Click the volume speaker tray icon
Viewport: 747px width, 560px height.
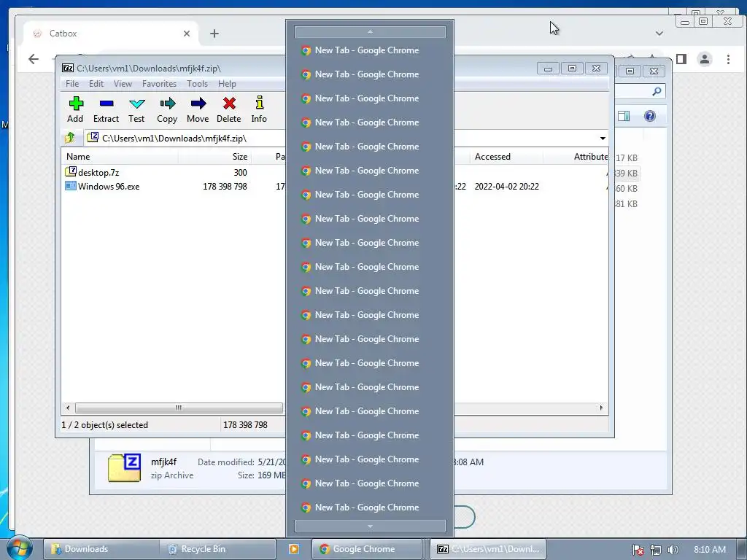pyautogui.click(x=673, y=550)
